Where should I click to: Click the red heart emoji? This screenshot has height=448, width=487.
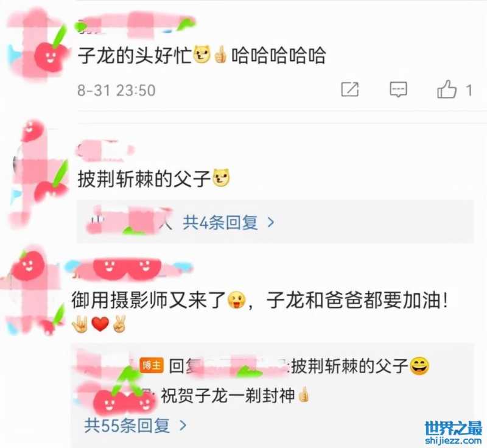coord(100,324)
